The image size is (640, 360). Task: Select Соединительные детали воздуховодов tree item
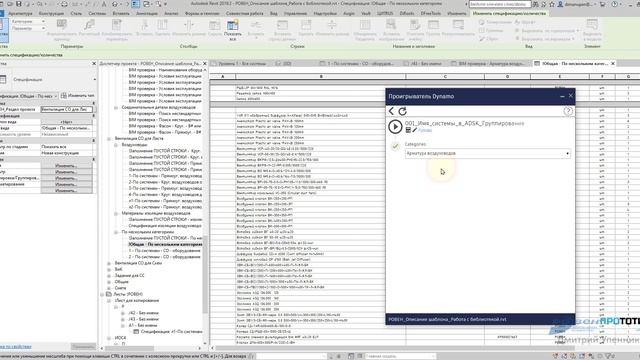[158, 107]
